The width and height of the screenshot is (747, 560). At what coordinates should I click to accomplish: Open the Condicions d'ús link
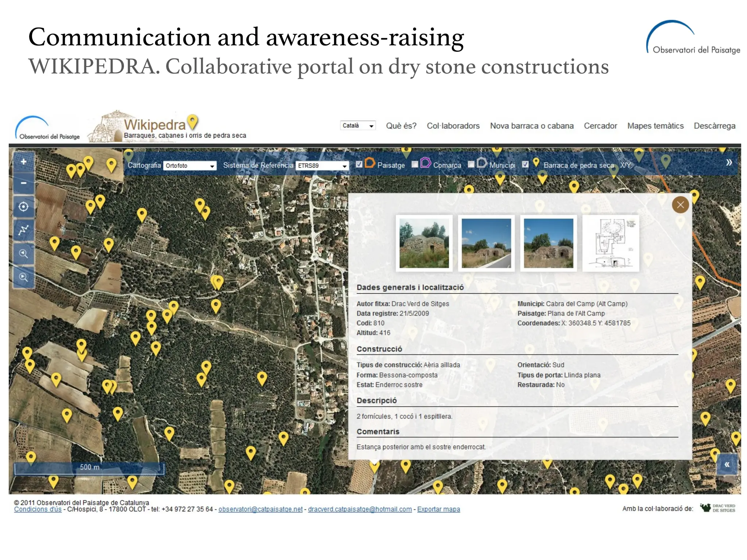(38, 509)
